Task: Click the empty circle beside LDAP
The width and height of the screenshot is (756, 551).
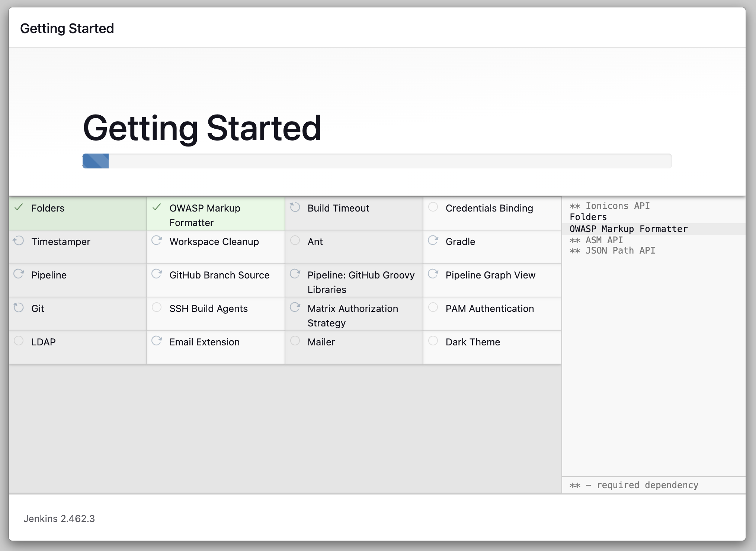Action: [19, 341]
